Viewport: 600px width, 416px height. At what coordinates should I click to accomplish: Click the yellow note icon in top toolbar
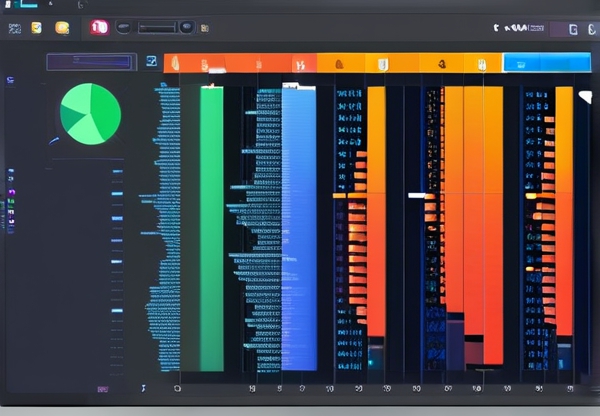click(37, 28)
